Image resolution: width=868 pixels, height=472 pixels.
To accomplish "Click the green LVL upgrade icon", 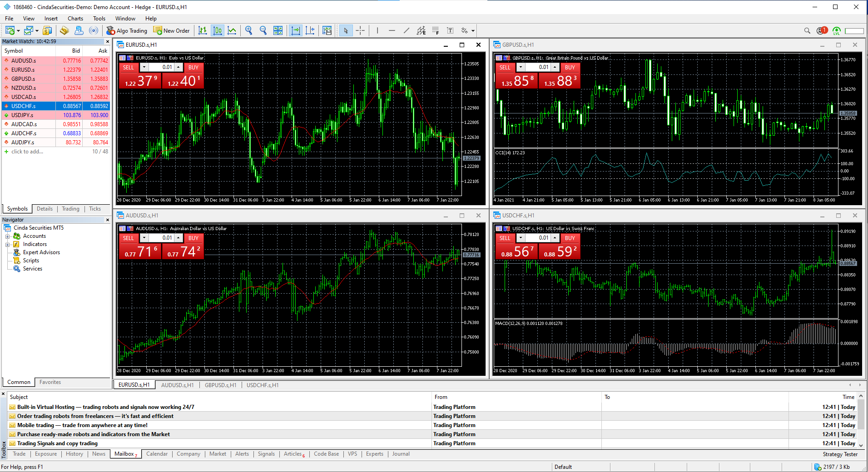I will click(837, 31).
